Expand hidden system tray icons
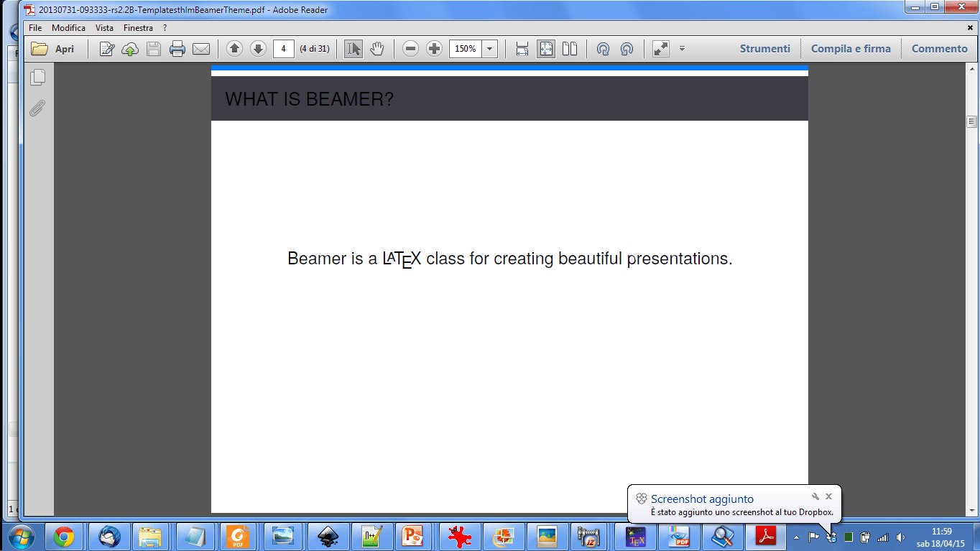Viewport: 980px width, 551px height. click(797, 537)
